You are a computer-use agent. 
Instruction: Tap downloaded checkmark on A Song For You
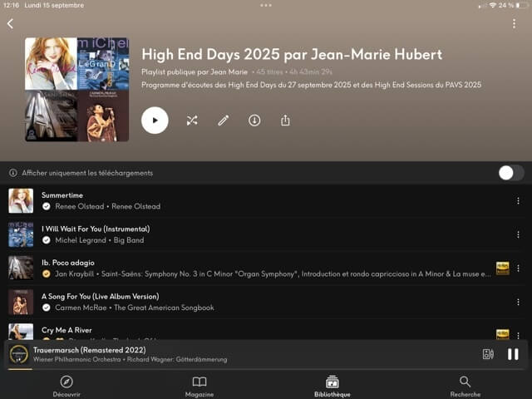click(x=47, y=308)
